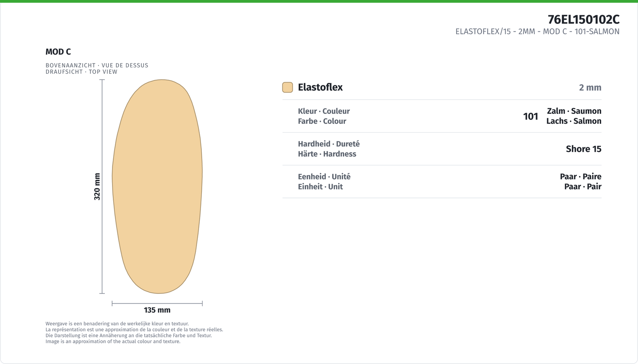The height and width of the screenshot is (364, 638).
Task: Click the German disclaimer line starting 'Die Darstellung ist'
Action: click(x=128, y=336)
